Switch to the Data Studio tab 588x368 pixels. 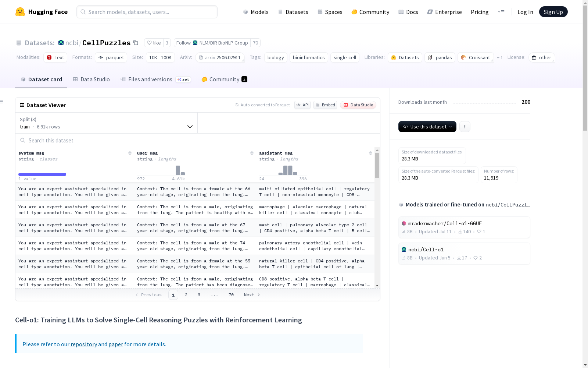point(92,79)
